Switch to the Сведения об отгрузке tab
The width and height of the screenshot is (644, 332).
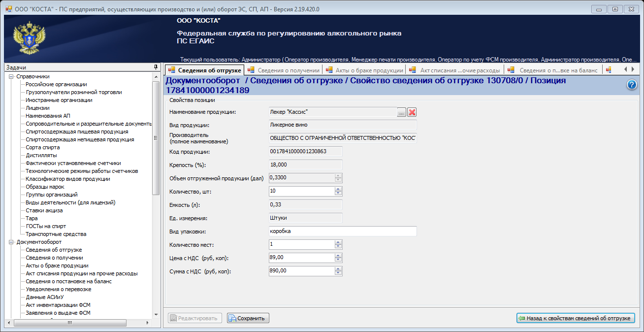tap(205, 70)
